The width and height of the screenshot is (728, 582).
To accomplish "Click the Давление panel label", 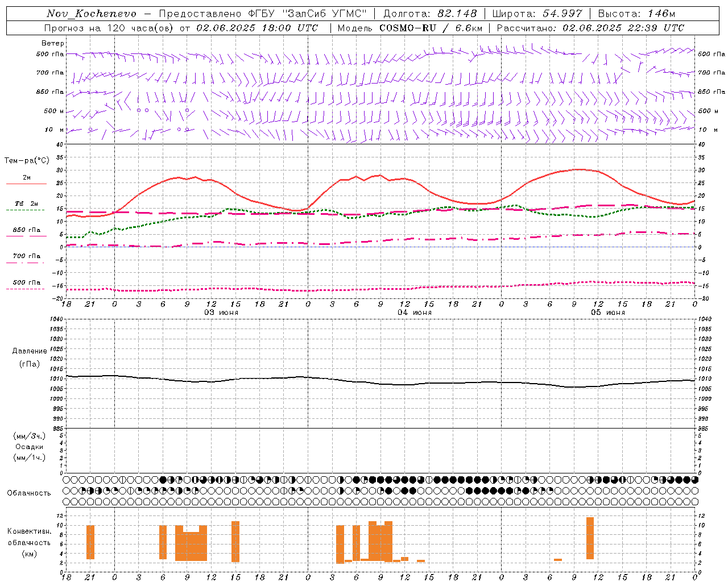I will (30, 351).
